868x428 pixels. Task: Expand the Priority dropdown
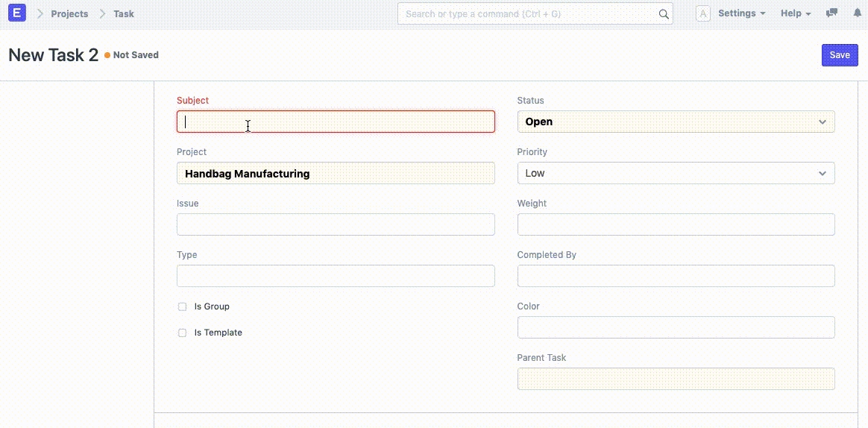(676, 173)
